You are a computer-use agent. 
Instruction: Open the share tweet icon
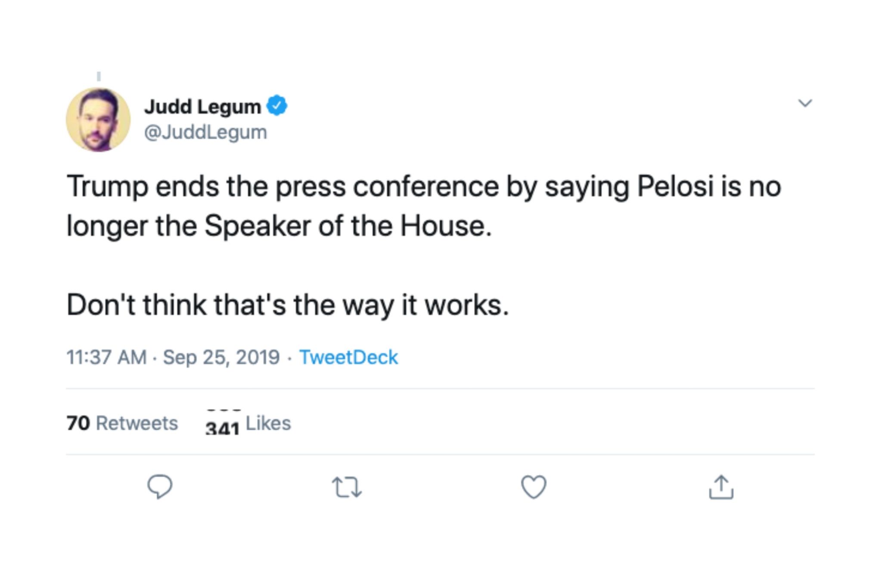coord(721,487)
